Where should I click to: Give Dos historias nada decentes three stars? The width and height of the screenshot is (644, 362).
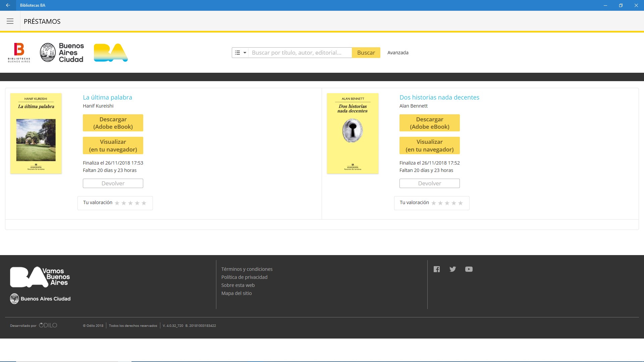447,203
